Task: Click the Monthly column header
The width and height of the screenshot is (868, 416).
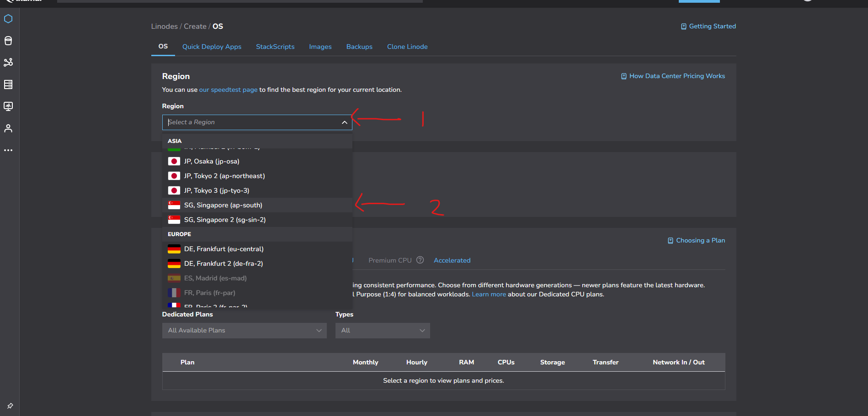Action: coord(366,363)
